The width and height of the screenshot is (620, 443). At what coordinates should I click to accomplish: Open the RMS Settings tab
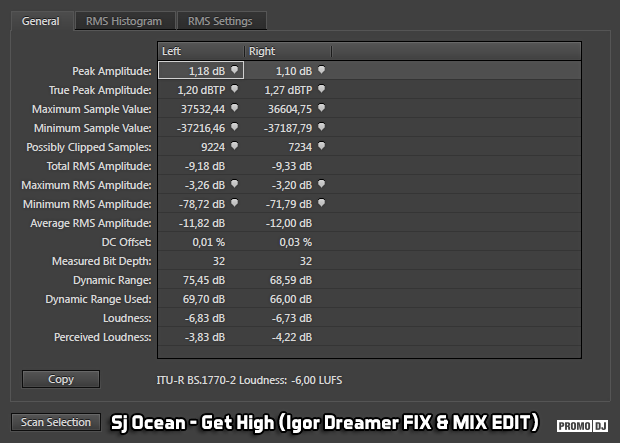(x=220, y=21)
